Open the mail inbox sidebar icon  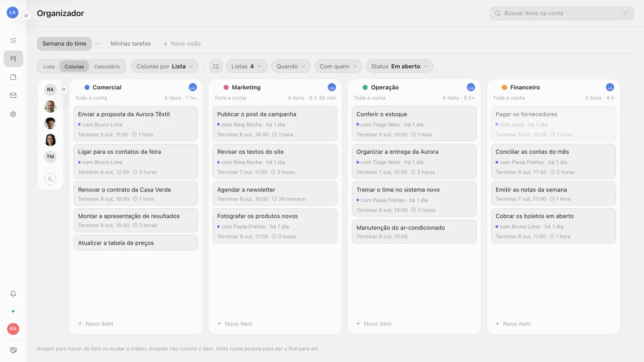13,96
